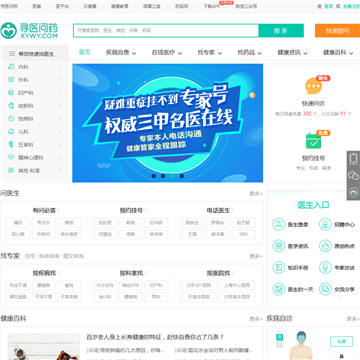Click 更多 link beside 找专家 section
This screenshot has height=360, width=360.
click(x=256, y=256)
